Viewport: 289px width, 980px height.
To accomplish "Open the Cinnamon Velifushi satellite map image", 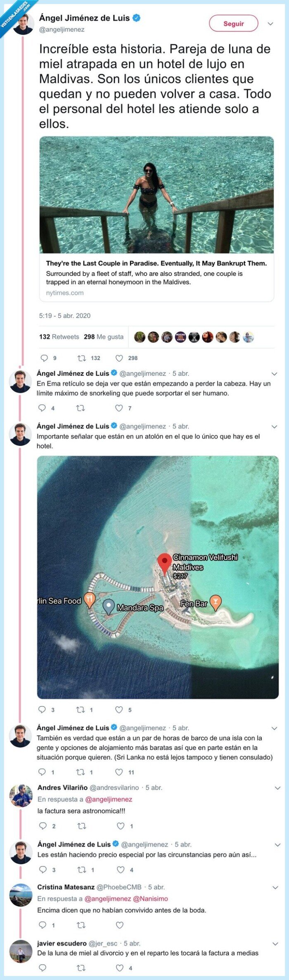I will 158,577.
